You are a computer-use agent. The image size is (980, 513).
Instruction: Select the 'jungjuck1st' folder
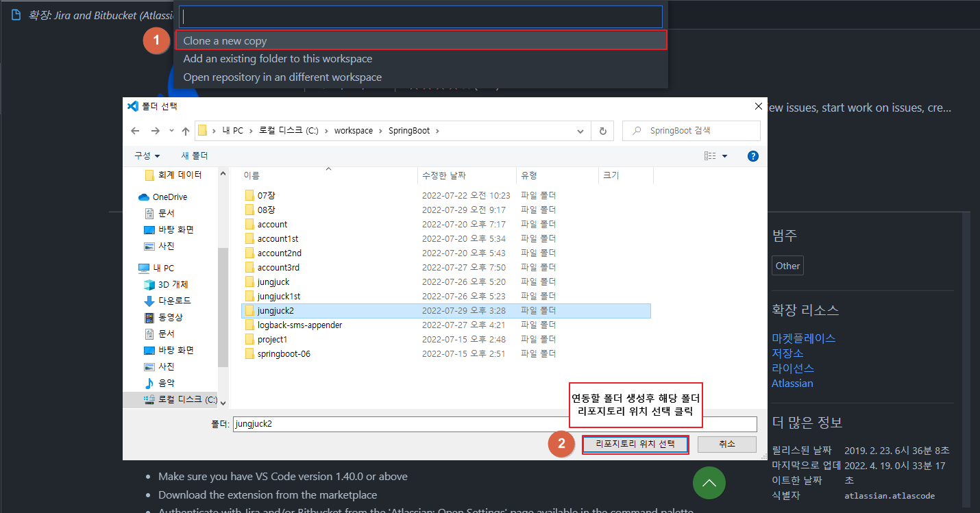(x=279, y=296)
